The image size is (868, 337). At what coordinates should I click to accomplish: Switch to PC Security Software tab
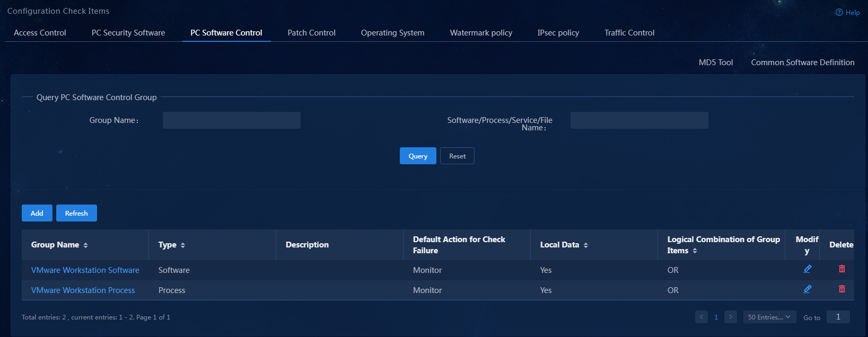(128, 33)
